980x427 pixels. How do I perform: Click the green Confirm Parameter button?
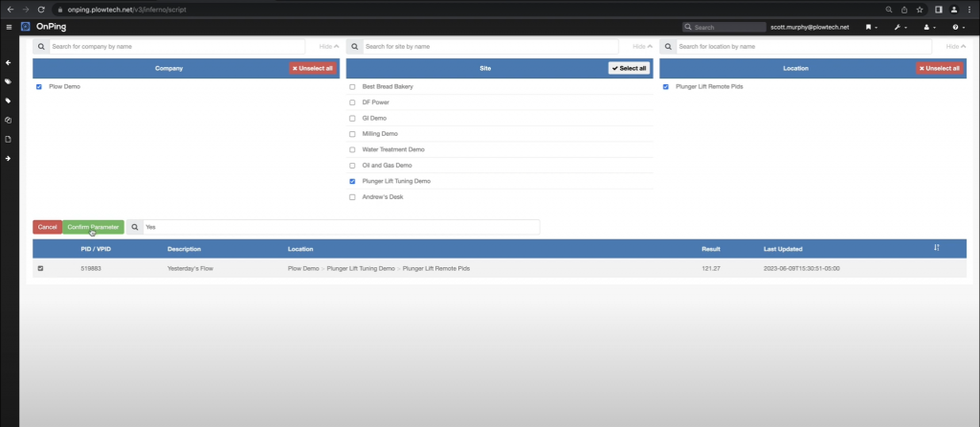point(93,227)
